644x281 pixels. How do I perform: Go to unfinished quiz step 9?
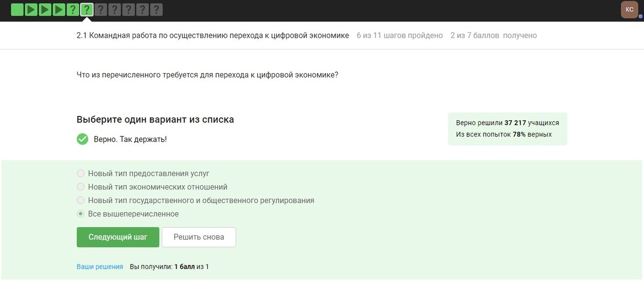pyautogui.click(x=129, y=10)
